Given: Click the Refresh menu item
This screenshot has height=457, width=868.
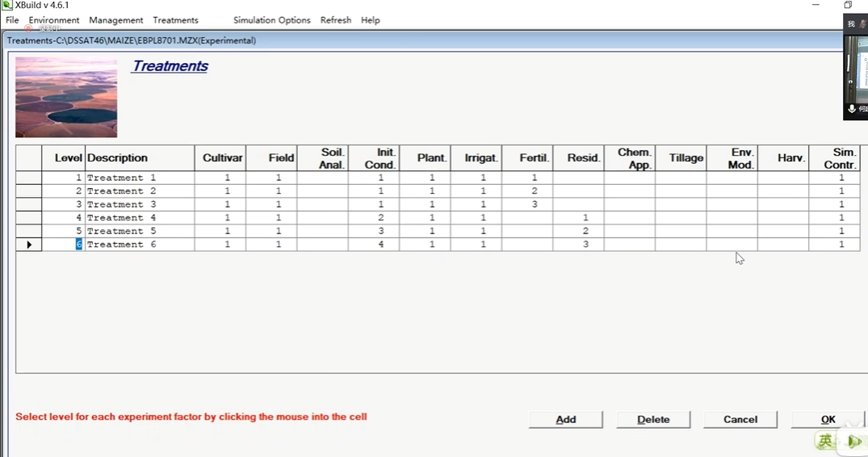Looking at the screenshot, I should coord(335,20).
